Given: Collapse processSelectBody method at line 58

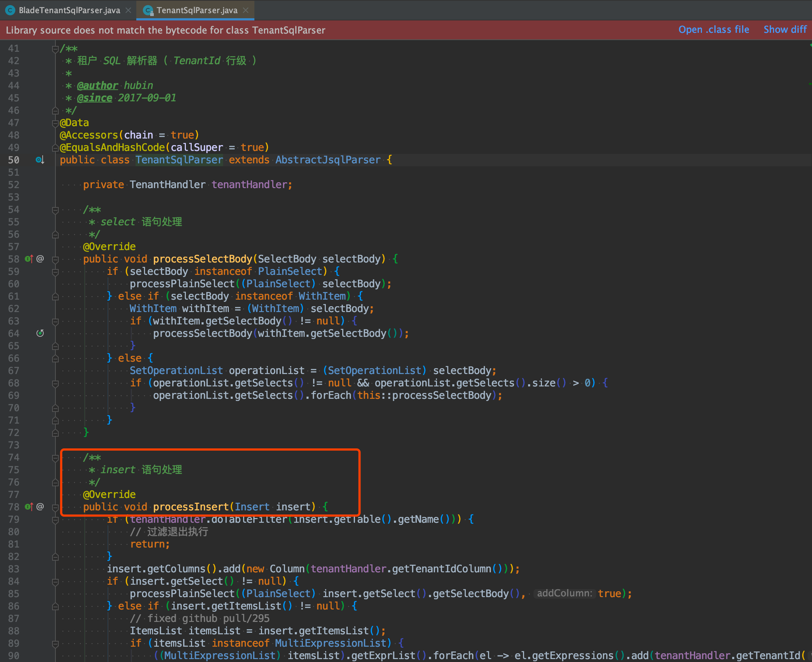Looking at the screenshot, I should tap(55, 259).
